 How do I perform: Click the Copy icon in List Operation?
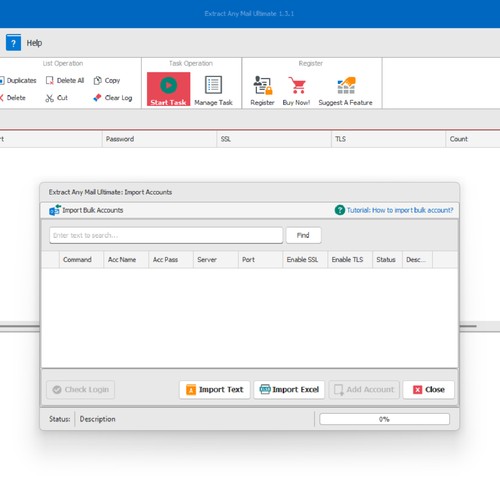click(97, 81)
